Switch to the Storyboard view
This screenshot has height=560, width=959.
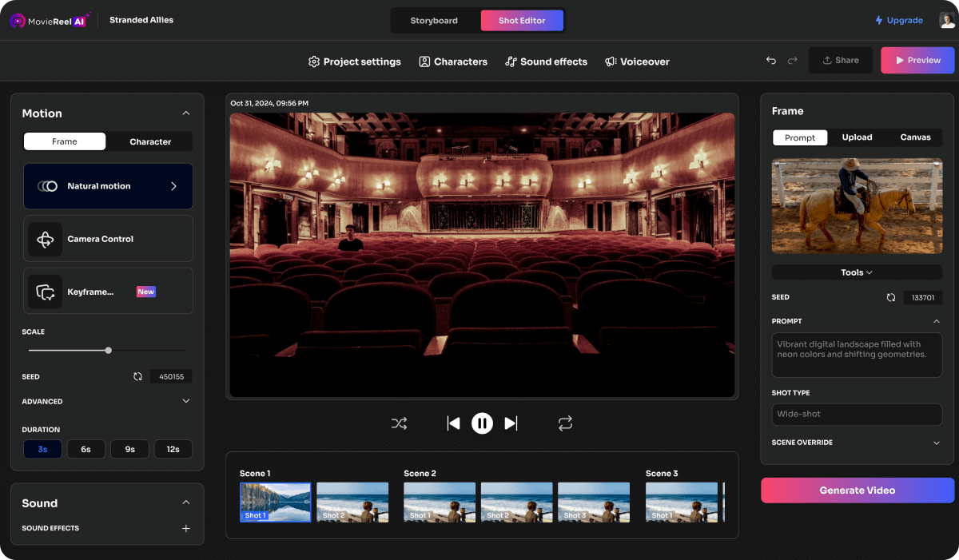click(435, 20)
